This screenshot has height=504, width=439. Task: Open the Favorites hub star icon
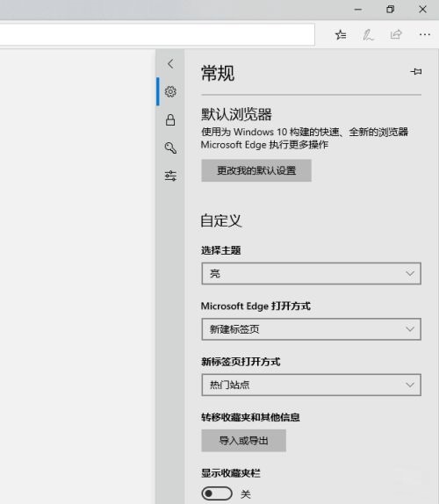pyautogui.click(x=341, y=34)
